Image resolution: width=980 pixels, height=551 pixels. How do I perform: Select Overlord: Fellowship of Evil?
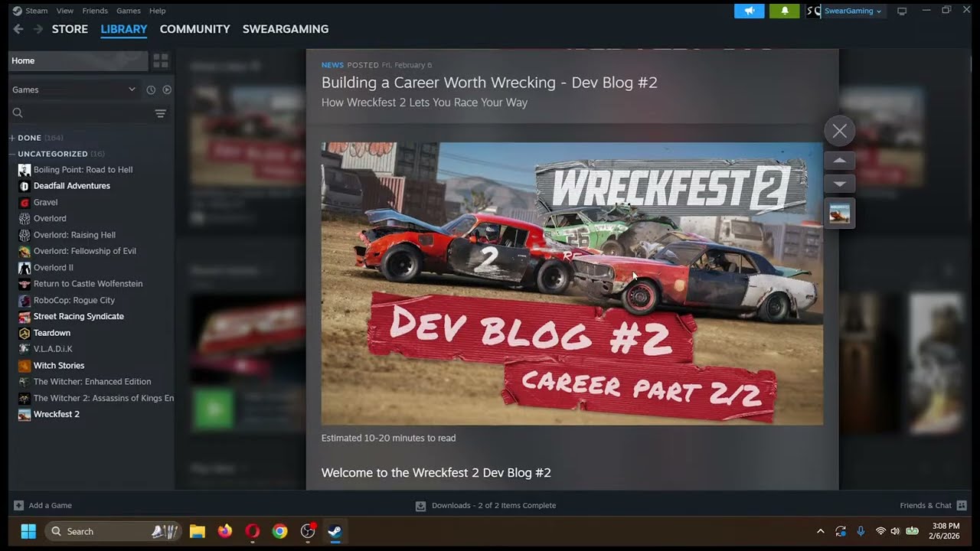pyautogui.click(x=84, y=251)
